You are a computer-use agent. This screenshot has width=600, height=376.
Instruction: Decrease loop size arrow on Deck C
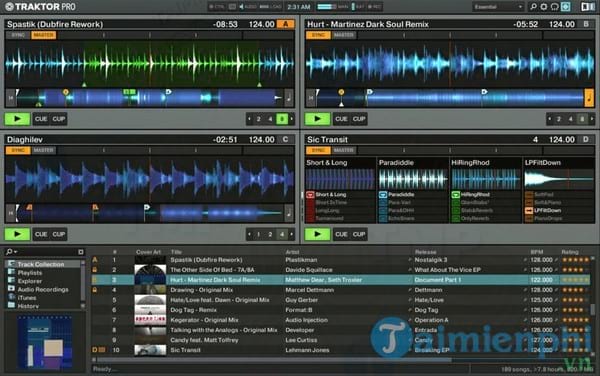249,234
